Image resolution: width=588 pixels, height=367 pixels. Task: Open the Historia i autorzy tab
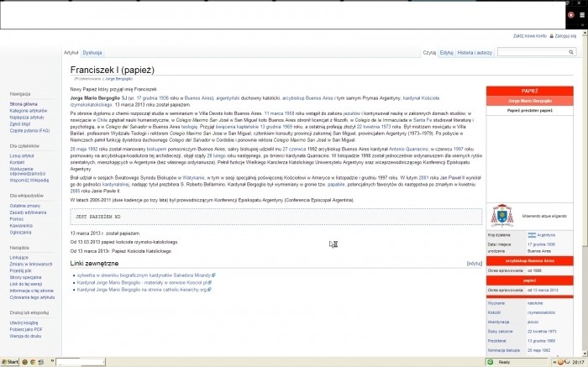[x=475, y=52]
